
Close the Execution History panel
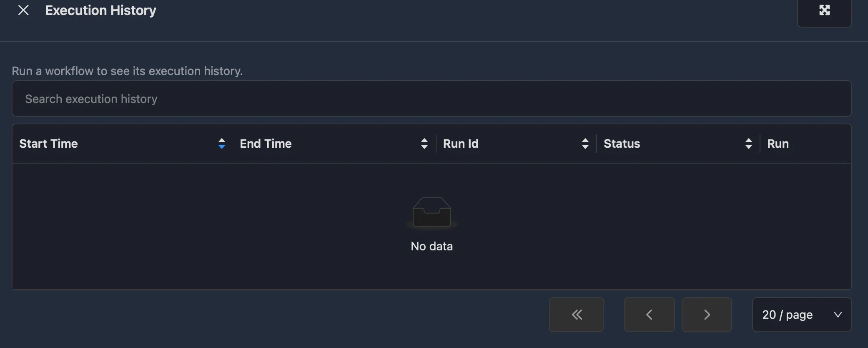pyautogui.click(x=23, y=10)
